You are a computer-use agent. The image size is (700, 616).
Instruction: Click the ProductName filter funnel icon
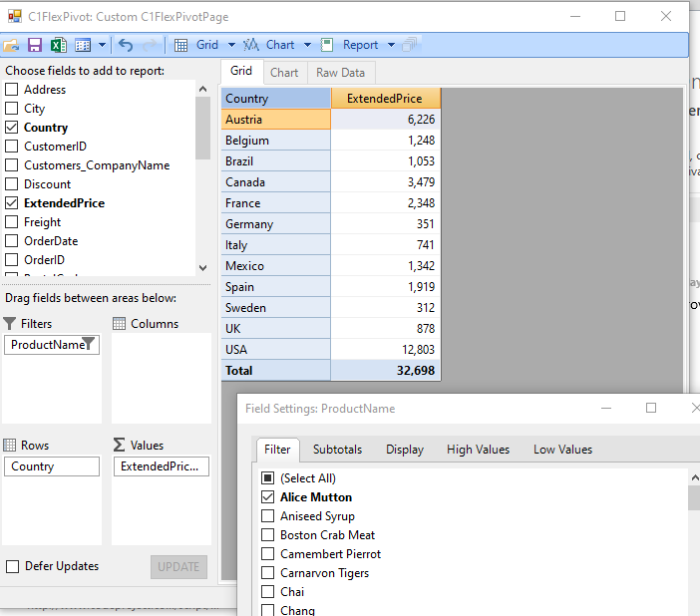coord(89,344)
